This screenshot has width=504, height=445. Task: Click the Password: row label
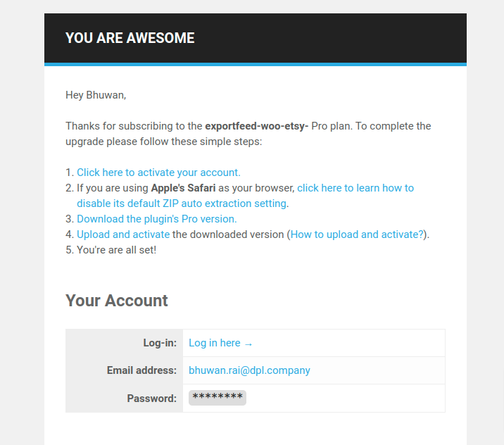[152, 399]
